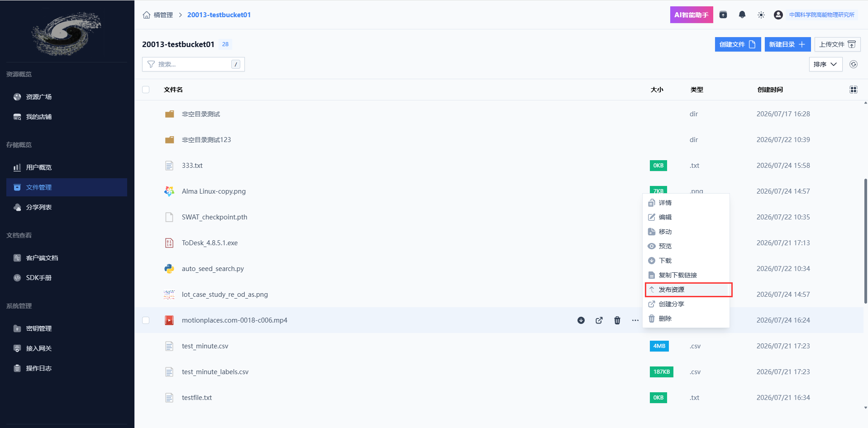The height and width of the screenshot is (428, 868).
Task: Toggle the light/dark theme sun icon
Action: pos(761,15)
